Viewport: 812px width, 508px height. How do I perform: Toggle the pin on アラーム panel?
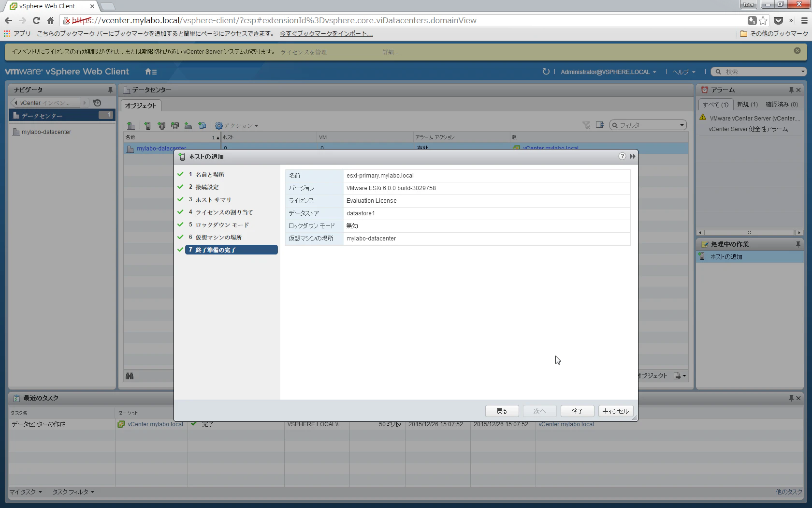pos(791,90)
